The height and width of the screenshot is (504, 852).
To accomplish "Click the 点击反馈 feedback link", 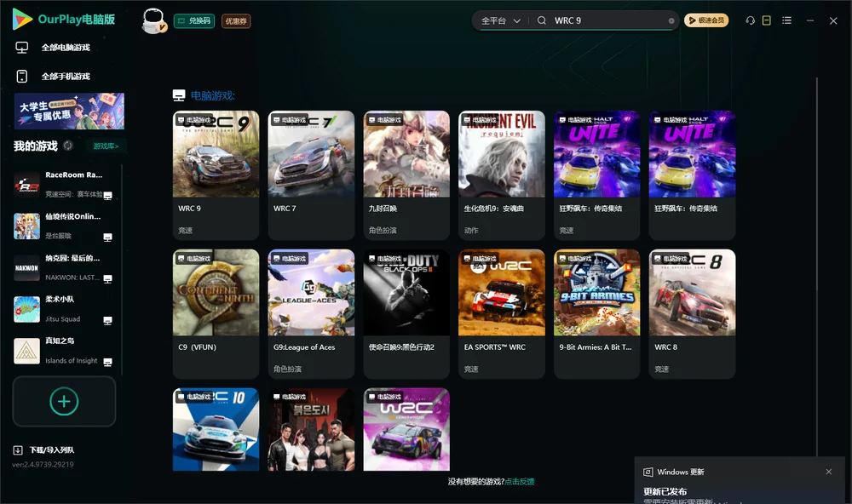I will pyautogui.click(x=520, y=481).
